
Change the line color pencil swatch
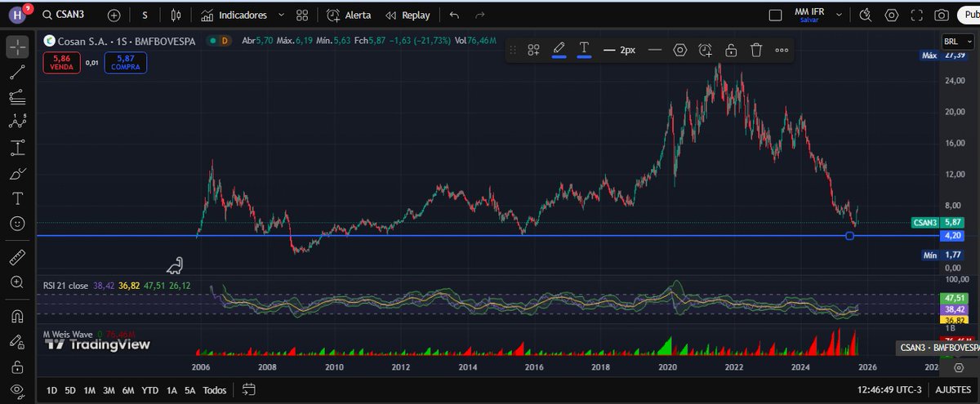(x=559, y=50)
